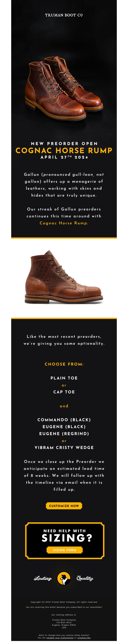The width and height of the screenshot is (128, 644).
Task: Click the Customize Now button
Action: click(x=64, y=505)
